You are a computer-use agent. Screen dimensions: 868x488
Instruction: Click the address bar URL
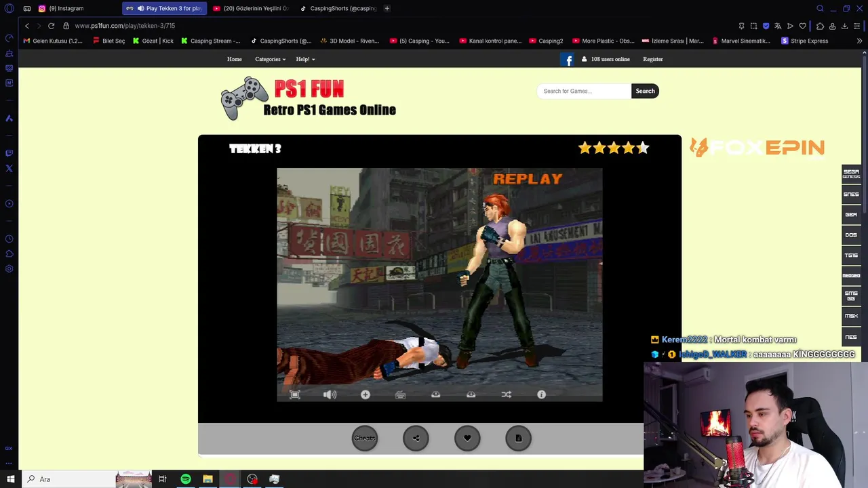coord(125,26)
